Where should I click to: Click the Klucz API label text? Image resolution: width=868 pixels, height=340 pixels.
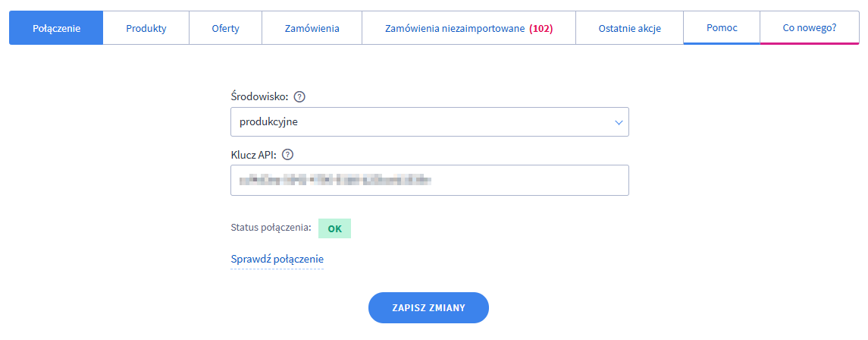pos(253,155)
